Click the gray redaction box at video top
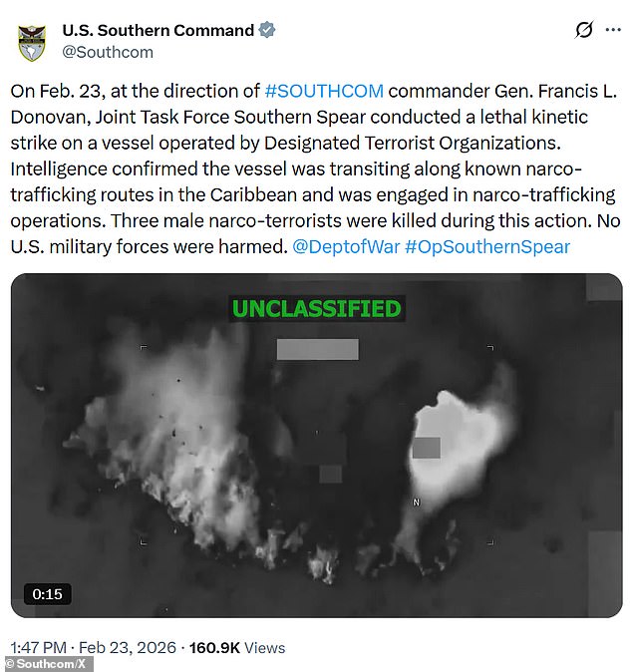Image resolution: width=632 pixels, height=672 pixels. [x=318, y=349]
